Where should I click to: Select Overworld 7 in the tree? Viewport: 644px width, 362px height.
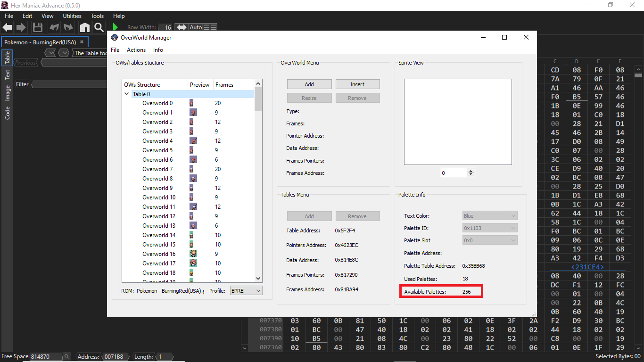click(x=157, y=169)
